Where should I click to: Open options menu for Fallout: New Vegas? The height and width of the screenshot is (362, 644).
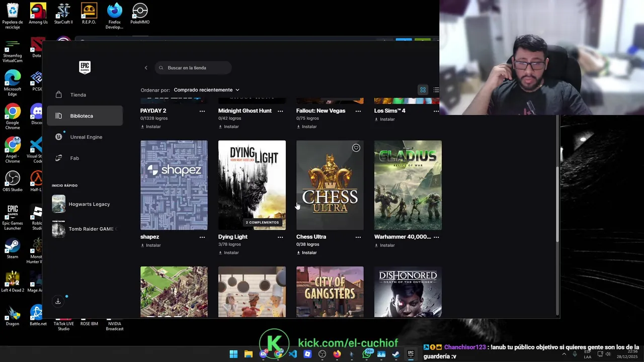(358, 111)
